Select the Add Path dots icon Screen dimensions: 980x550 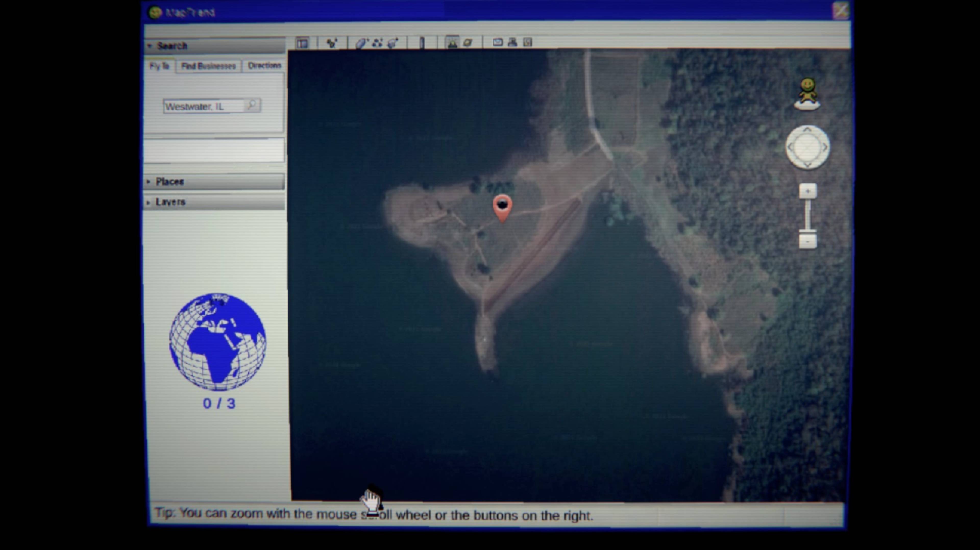[x=377, y=43]
